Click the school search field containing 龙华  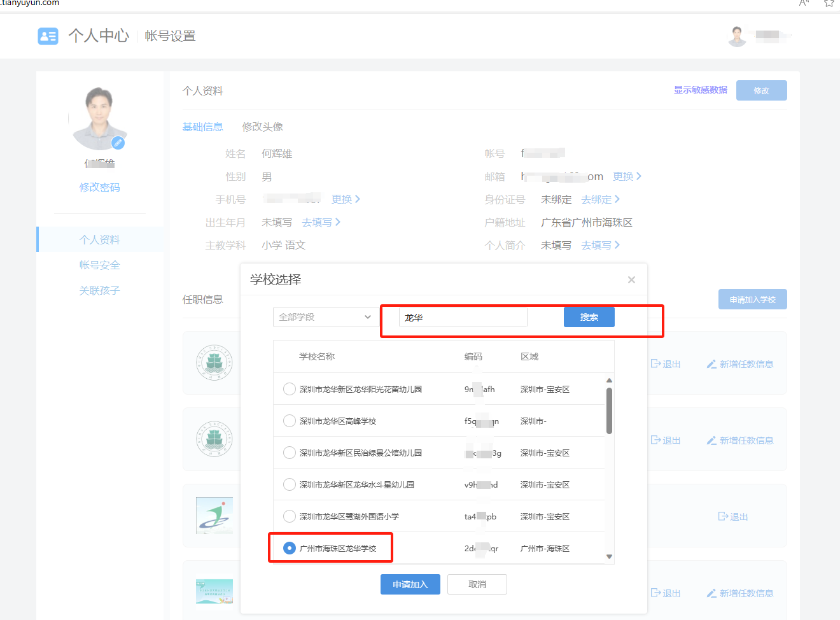point(463,317)
